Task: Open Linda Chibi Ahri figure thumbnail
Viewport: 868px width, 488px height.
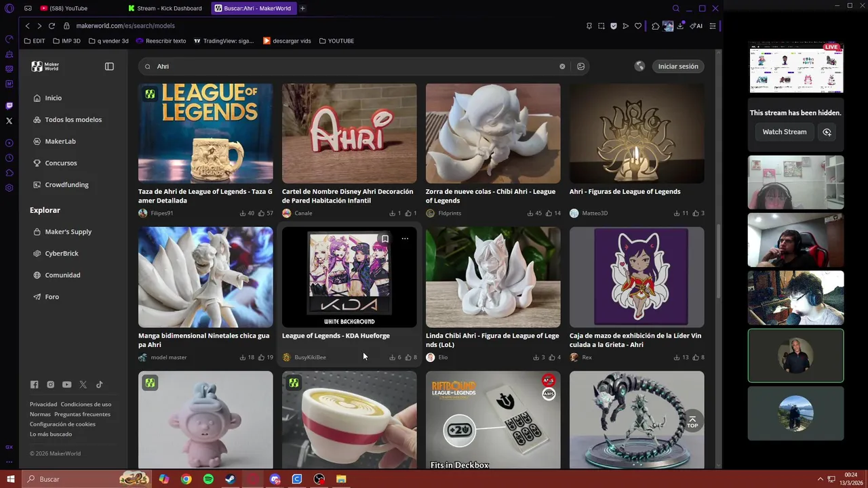Action: [493, 277]
